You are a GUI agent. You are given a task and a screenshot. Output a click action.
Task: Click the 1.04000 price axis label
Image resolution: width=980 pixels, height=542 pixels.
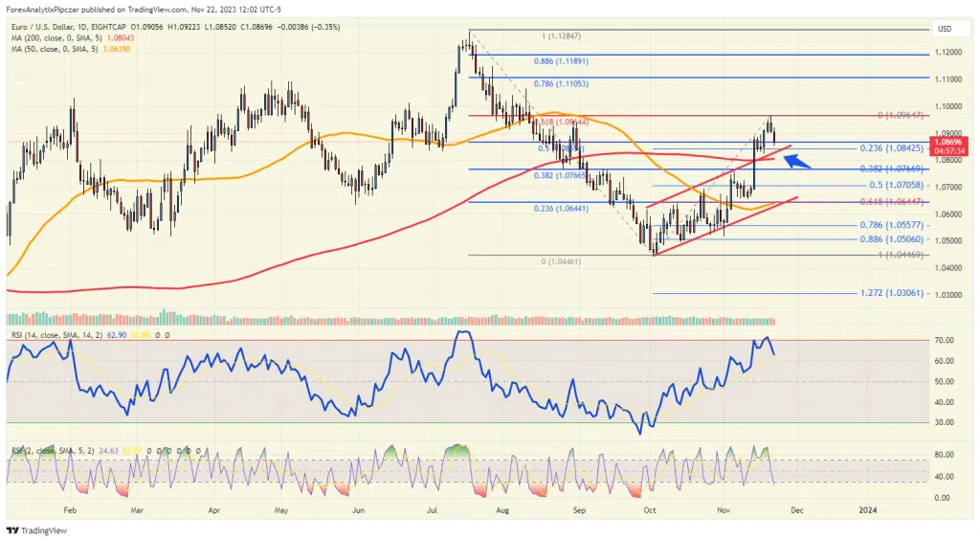click(948, 267)
